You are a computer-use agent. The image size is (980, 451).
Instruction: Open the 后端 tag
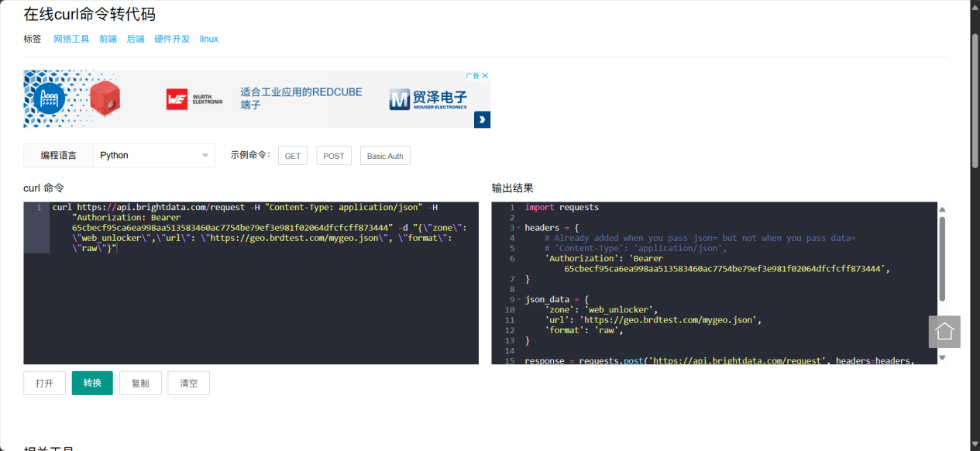pyautogui.click(x=136, y=39)
